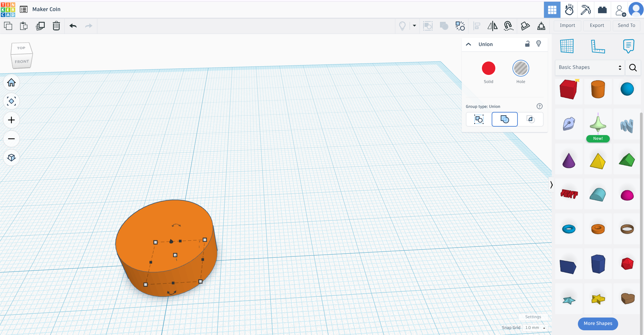Toggle perspective or orthographic view
644x335 pixels.
[x=11, y=158]
